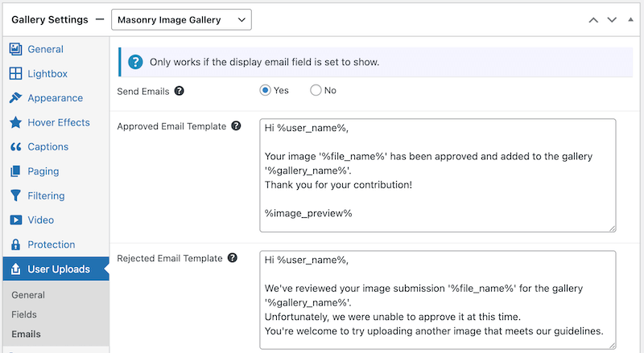The width and height of the screenshot is (644, 353).
Task: Click the 'Only works if the display email' notice text
Action: [264, 62]
